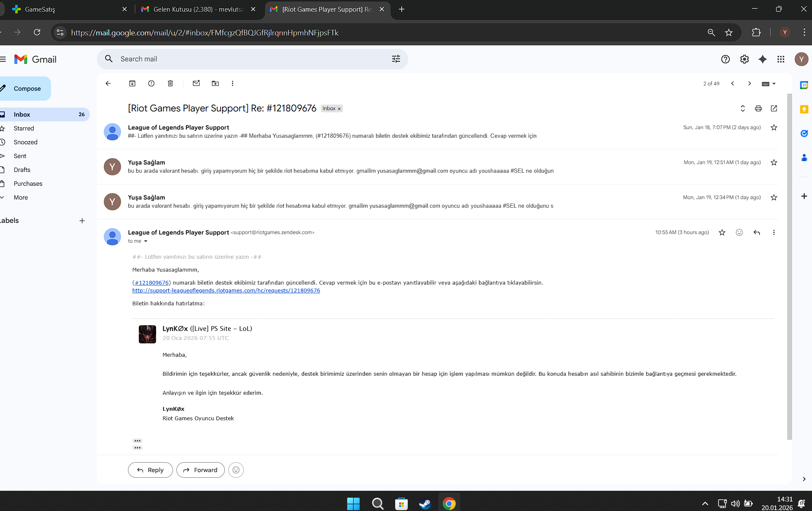
Task: Add emoji reaction next to Forward
Action: coord(236,470)
